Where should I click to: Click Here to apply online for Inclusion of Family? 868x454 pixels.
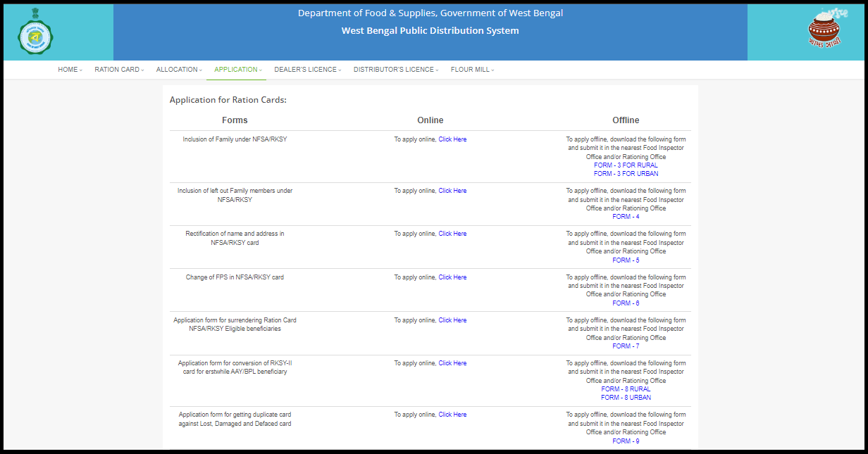(x=452, y=139)
